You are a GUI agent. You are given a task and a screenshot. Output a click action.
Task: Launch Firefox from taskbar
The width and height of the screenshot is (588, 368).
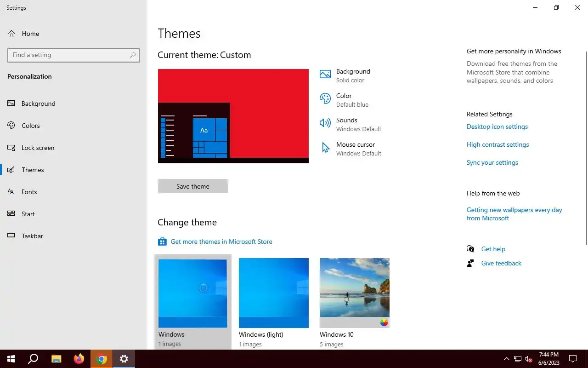point(79,359)
